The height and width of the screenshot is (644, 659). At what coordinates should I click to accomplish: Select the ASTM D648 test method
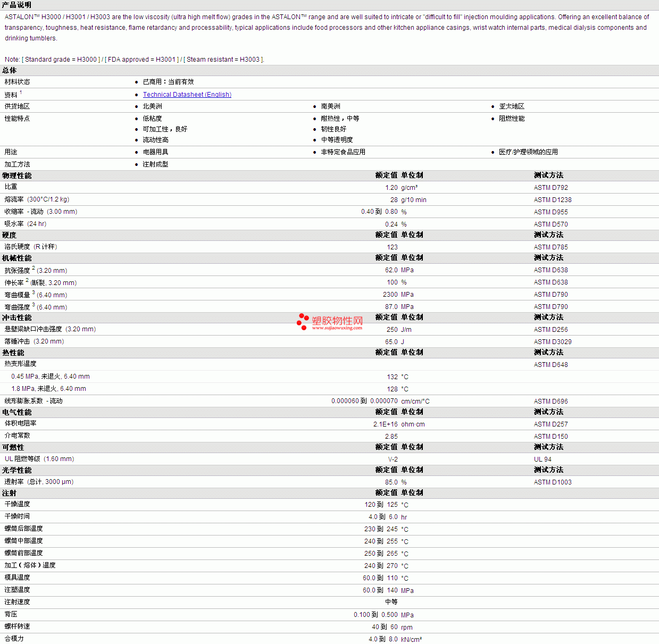pyautogui.click(x=551, y=365)
